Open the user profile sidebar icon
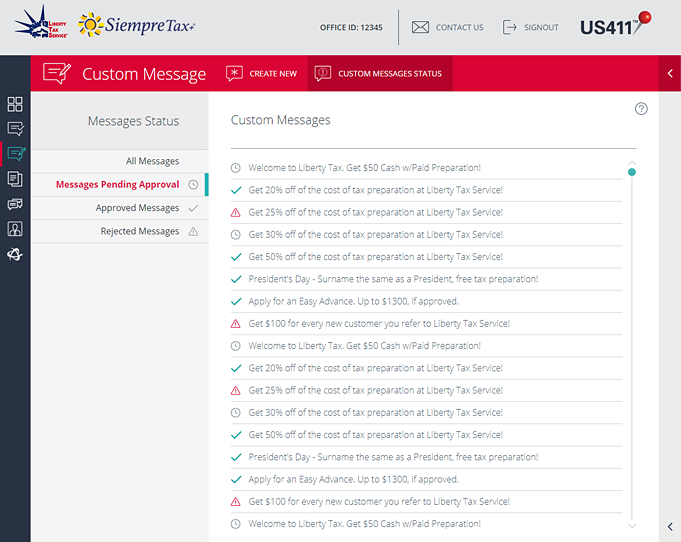 (15, 229)
